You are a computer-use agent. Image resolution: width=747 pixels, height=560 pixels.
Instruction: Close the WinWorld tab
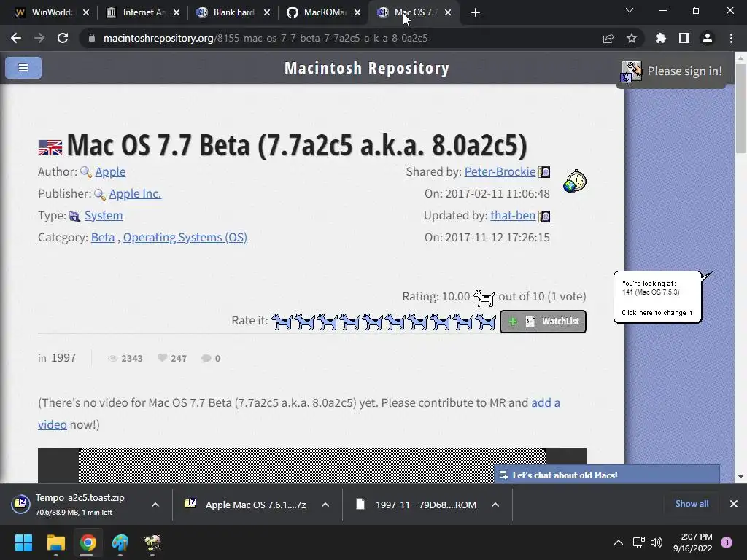pos(86,12)
